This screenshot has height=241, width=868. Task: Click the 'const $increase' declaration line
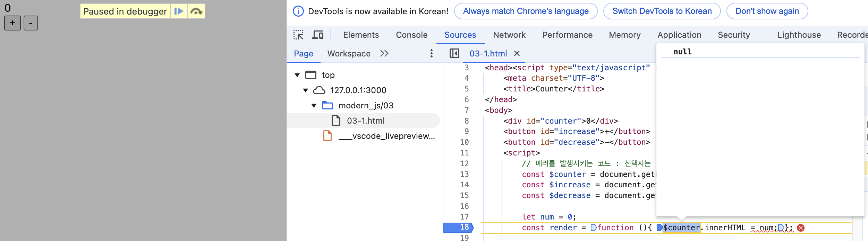pyautogui.click(x=588, y=185)
